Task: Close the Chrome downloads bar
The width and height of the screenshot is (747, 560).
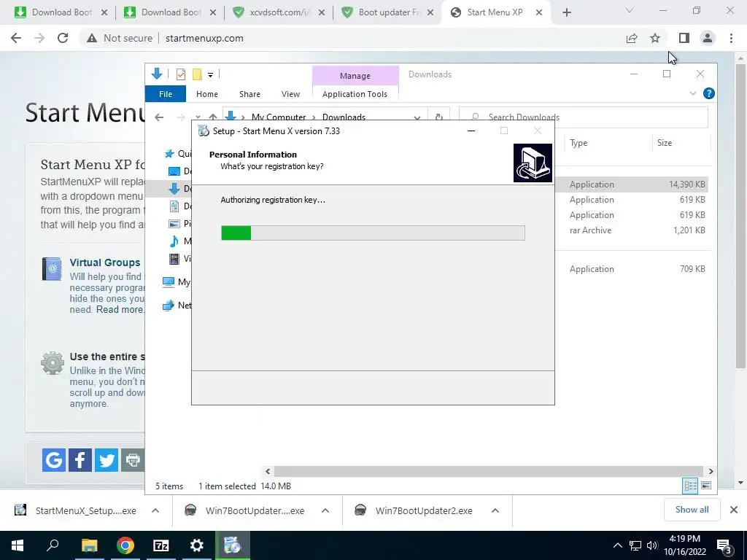Action: pos(734,510)
